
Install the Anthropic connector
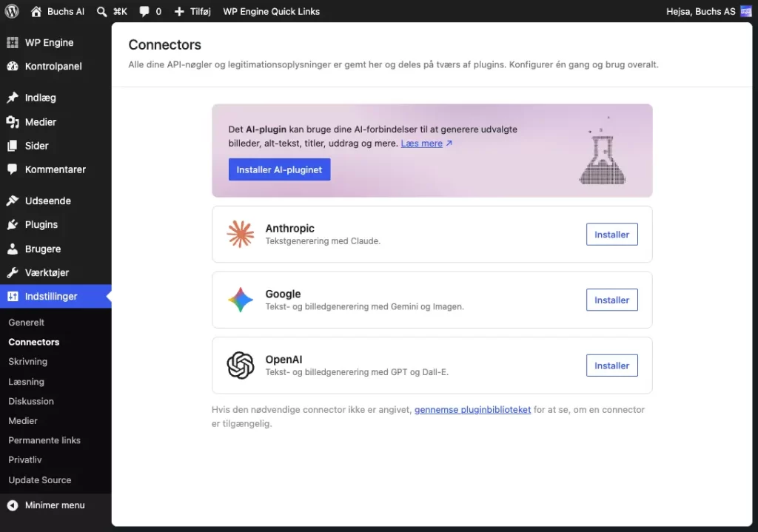tap(612, 235)
